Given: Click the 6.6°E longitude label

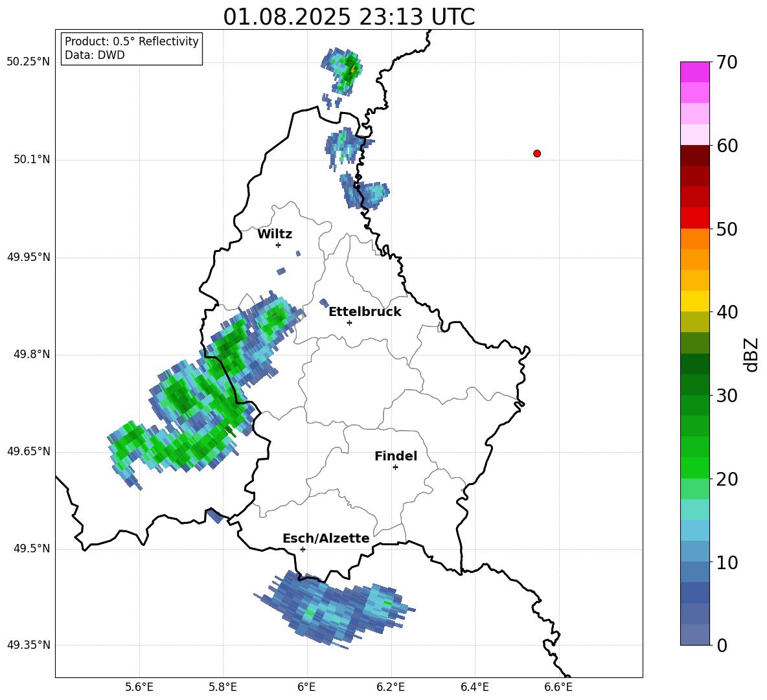Looking at the screenshot, I should pos(558,687).
